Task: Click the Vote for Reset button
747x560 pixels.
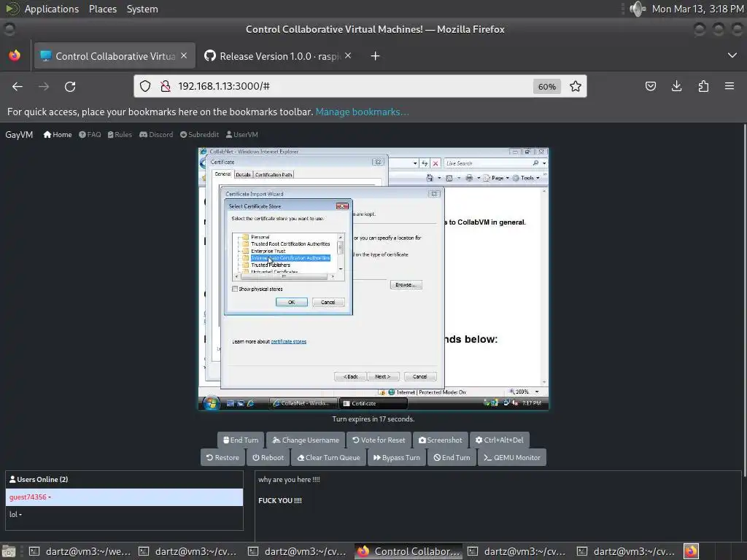Action: pyautogui.click(x=379, y=440)
